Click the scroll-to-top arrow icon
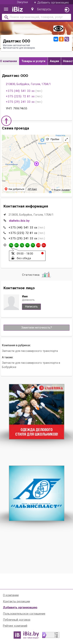 tap(6, 121)
